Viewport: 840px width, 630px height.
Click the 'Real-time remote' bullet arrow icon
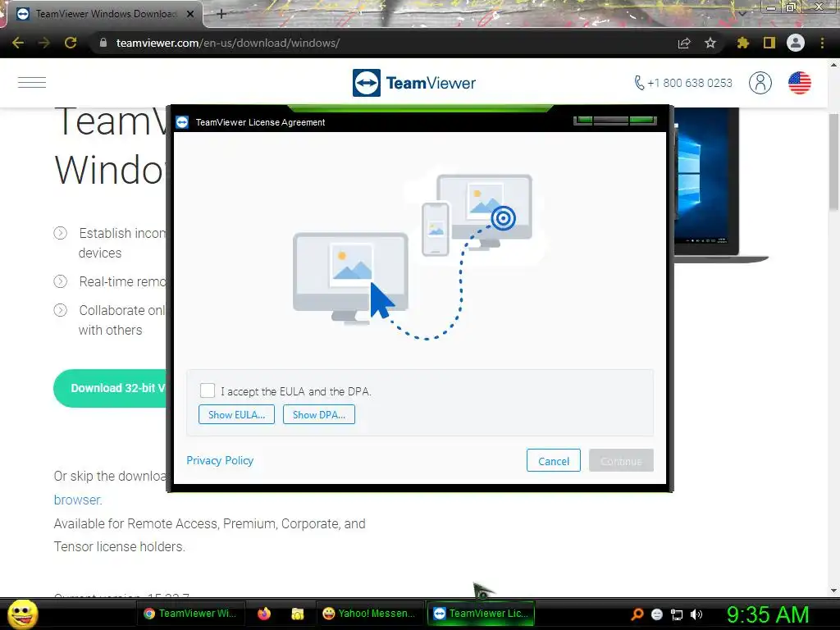tap(61, 281)
